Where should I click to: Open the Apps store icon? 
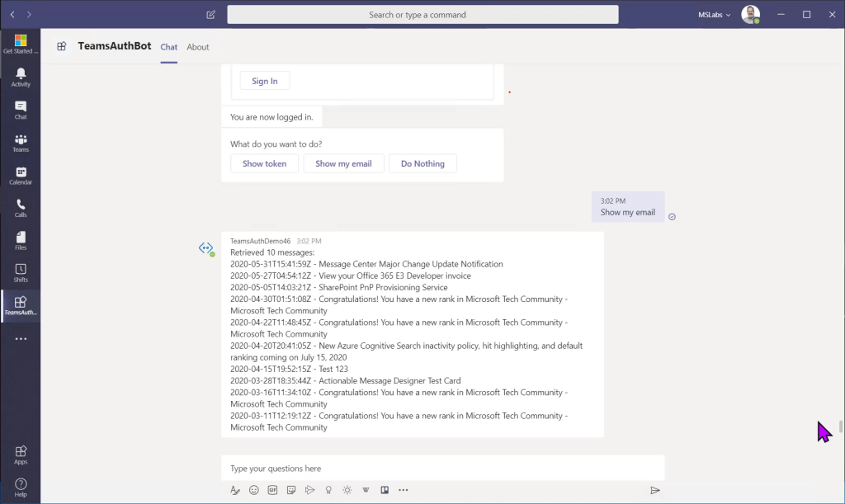(x=21, y=455)
